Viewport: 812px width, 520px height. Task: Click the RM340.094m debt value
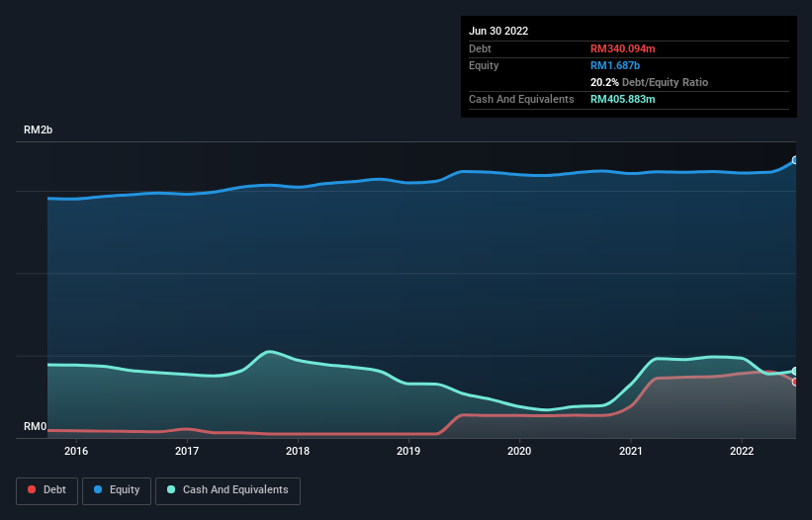click(x=622, y=48)
